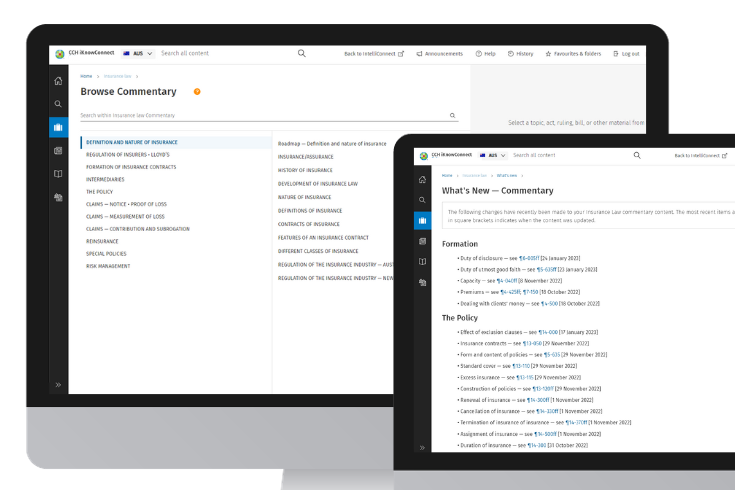Open History of Insurance subtopic
The image size is (735, 490).
305,170
